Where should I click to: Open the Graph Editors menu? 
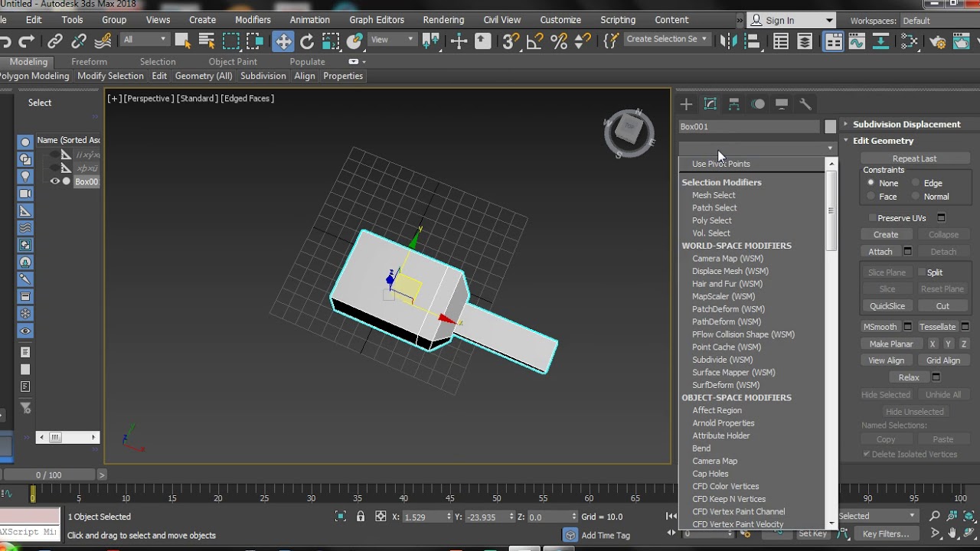point(377,20)
